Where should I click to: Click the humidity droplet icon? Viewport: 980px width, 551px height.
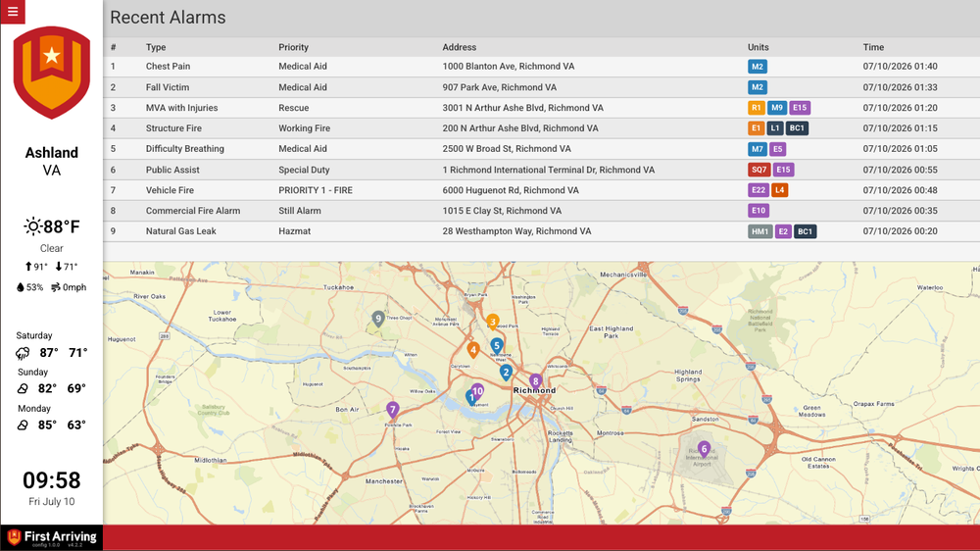(x=20, y=287)
